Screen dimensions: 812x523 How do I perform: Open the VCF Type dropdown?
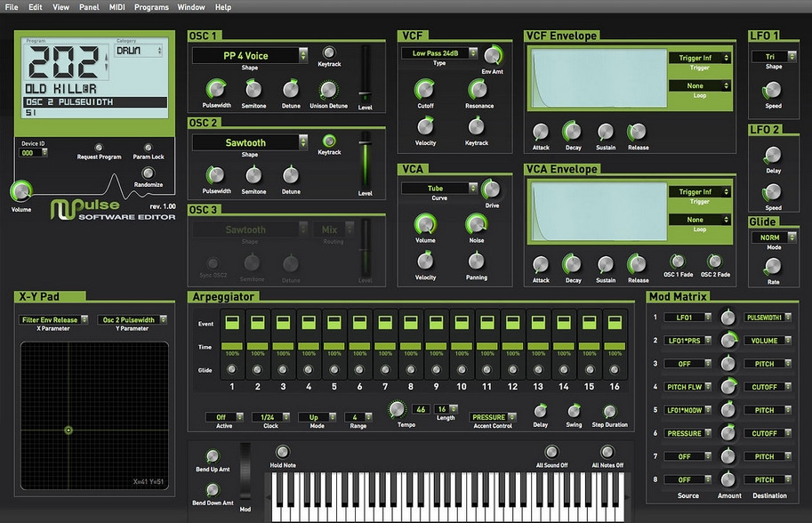(439, 53)
